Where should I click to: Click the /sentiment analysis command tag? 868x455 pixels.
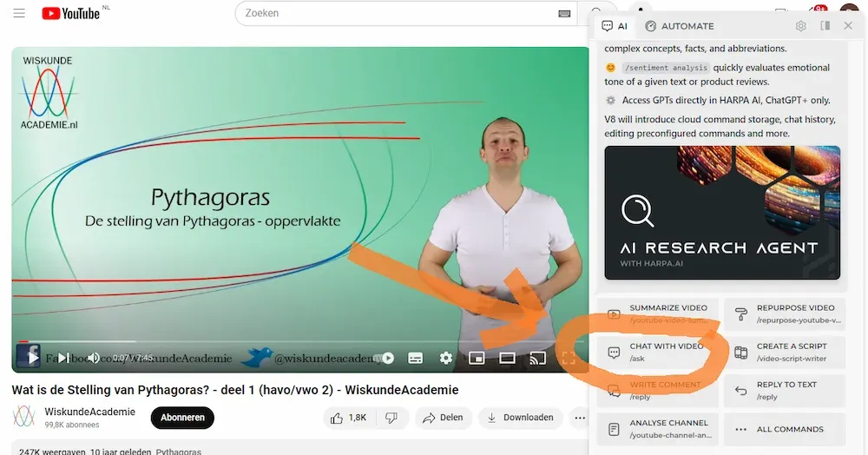(x=666, y=68)
